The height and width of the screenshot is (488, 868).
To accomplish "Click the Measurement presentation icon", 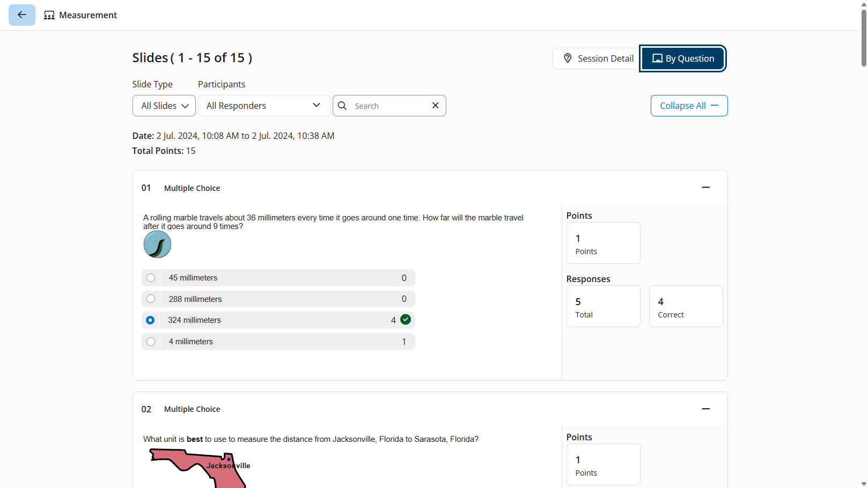I will (x=49, y=15).
